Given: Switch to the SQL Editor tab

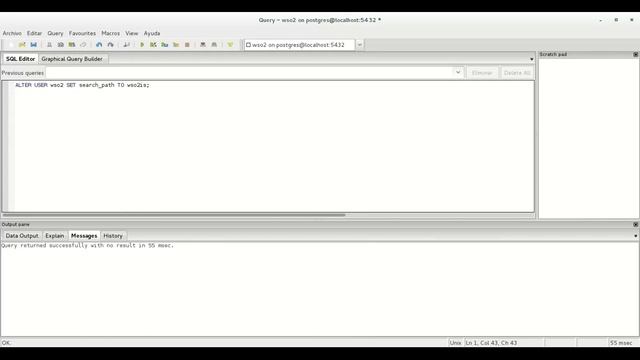Looking at the screenshot, I should point(20,59).
